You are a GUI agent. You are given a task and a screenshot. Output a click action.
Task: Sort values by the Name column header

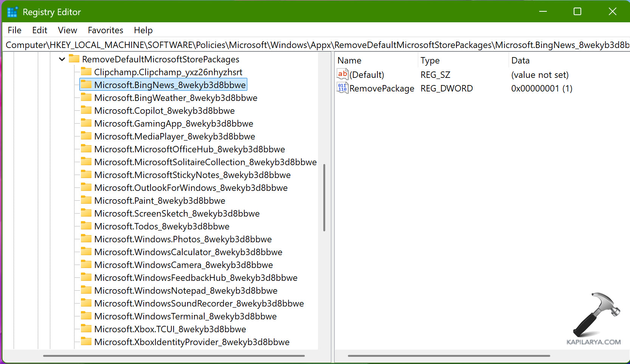pyautogui.click(x=349, y=60)
